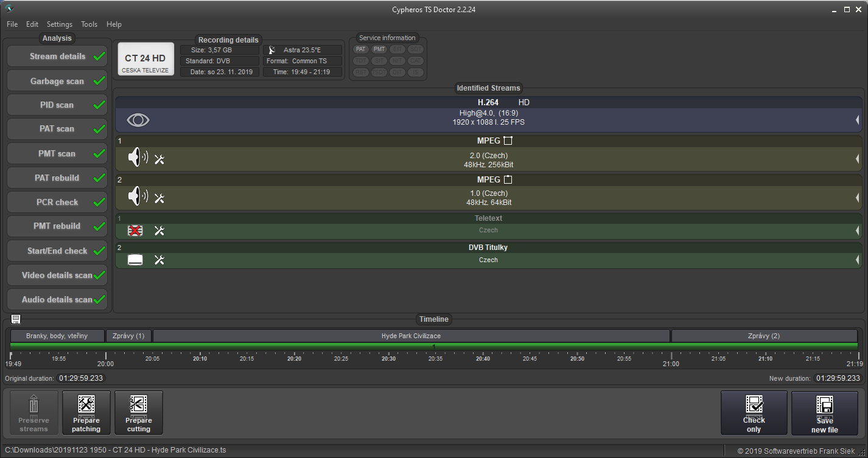The image size is (868, 458).
Task: Click the Save new file button
Action: [x=825, y=413]
